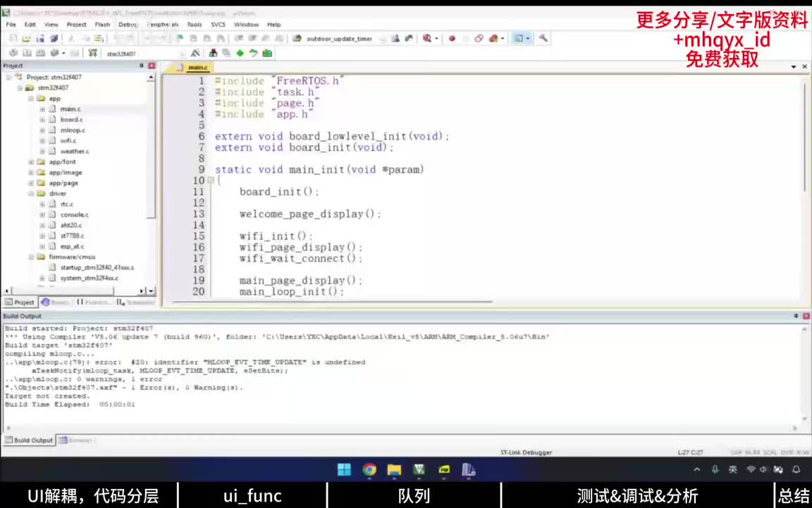Screen dimensions: 812x508
Task: Show hidden tray icons chevron
Action: (697, 470)
